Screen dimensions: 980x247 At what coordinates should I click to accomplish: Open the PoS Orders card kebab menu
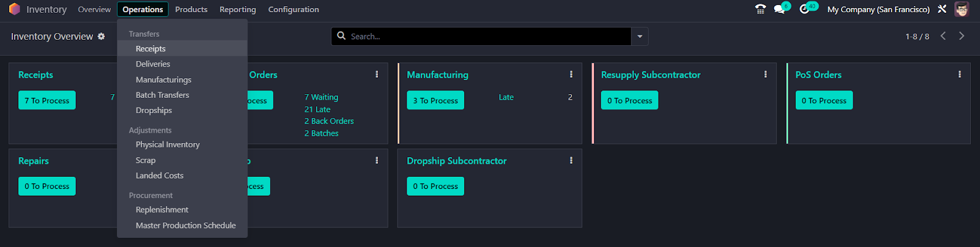(959, 75)
